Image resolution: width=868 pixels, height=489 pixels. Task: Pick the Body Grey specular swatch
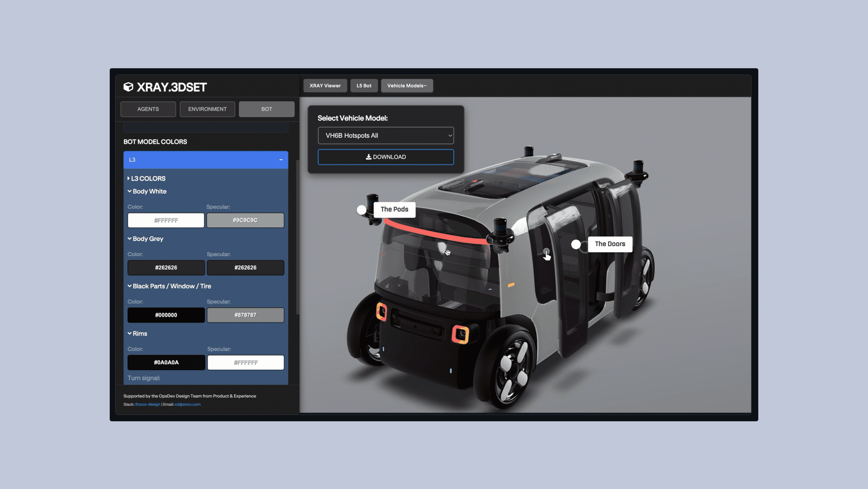tap(245, 268)
